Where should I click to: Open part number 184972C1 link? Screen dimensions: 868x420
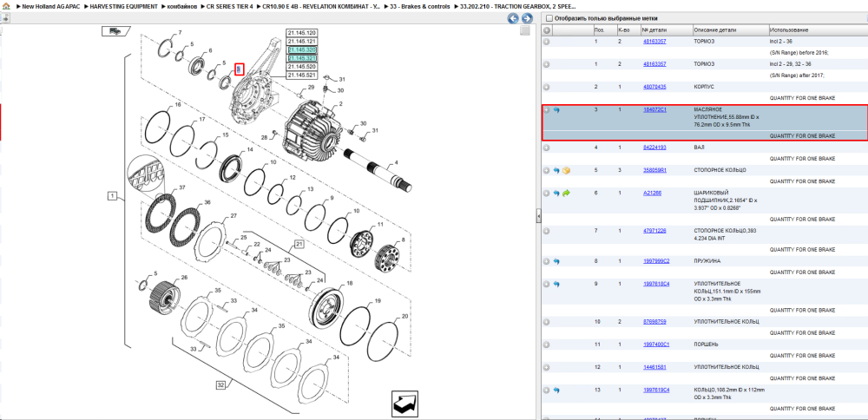click(654, 109)
